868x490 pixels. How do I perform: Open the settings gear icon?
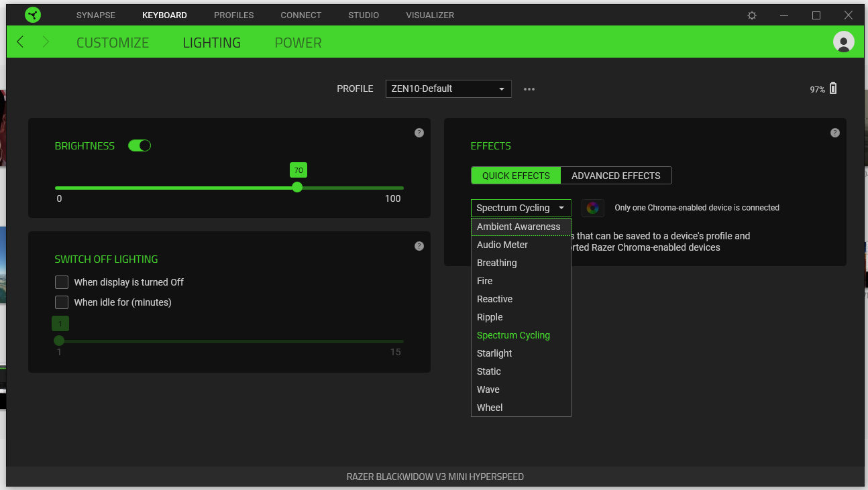(x=752, y=15)
